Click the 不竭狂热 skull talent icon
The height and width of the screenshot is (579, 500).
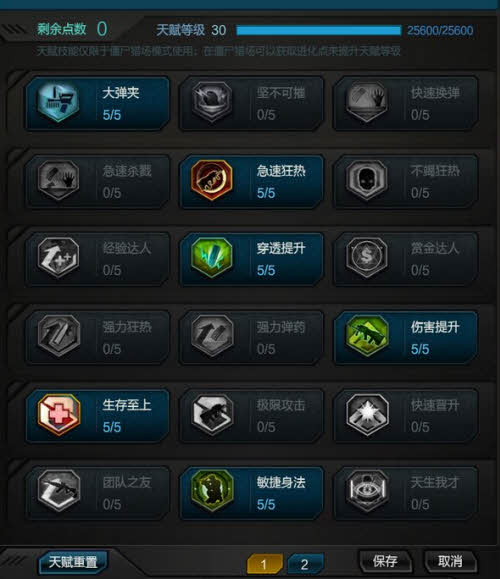tap(367, 180)
